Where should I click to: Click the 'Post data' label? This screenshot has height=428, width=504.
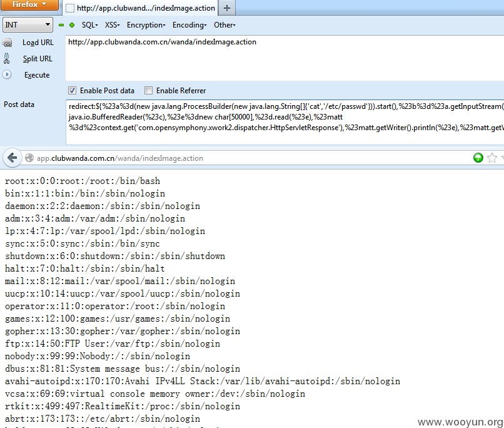point(19,104)
